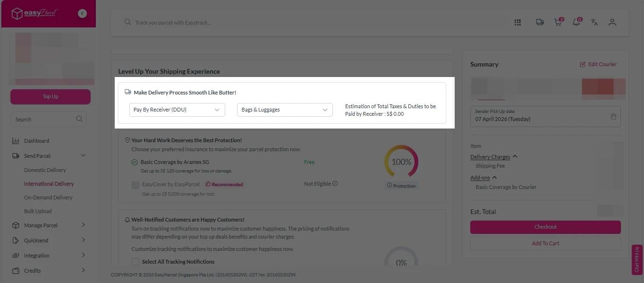Screen dimensions: 644x283
Task: Click the Easytrack parcel search field
Action: click(x=312, y=22)
